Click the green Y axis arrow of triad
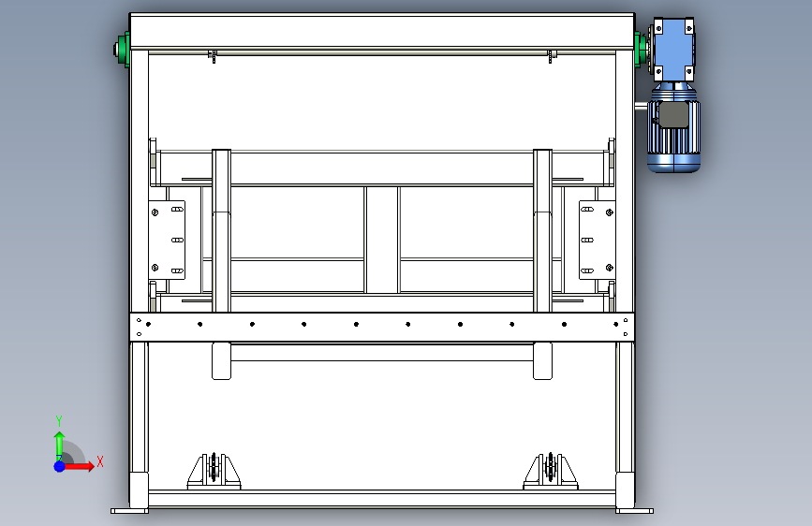The height and width of the screenshot is (526, 812). click(59, 446)
